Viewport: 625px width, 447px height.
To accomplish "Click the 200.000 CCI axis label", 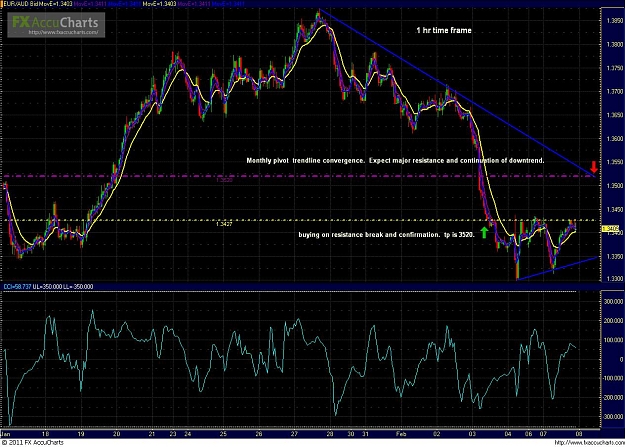I will (615, 321).
